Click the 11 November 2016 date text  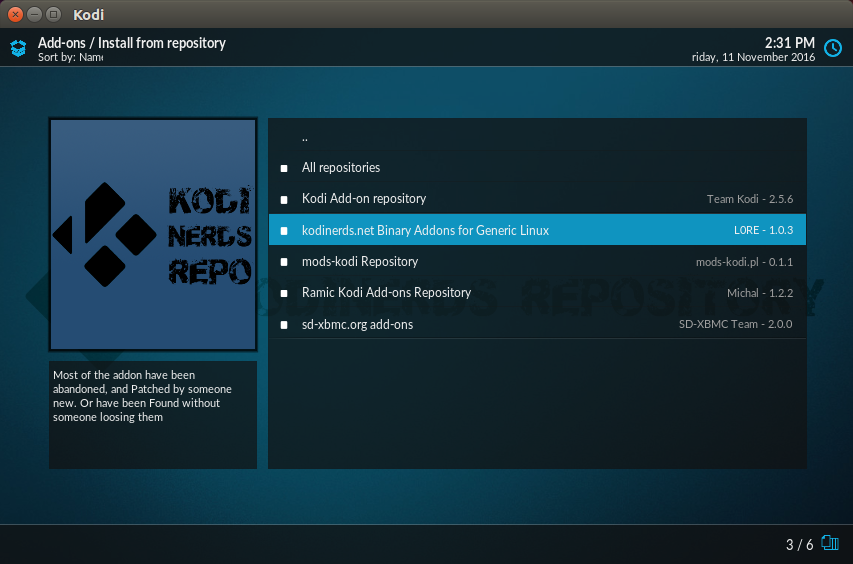pyautogui.click(x=768, y=57)
